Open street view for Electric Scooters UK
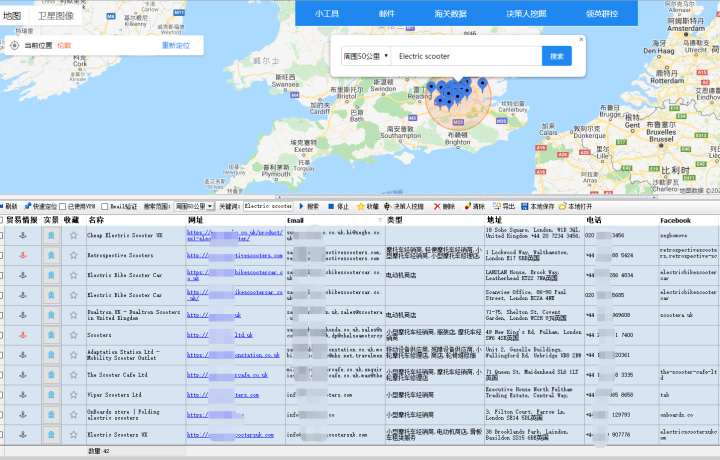 [51, 435]
